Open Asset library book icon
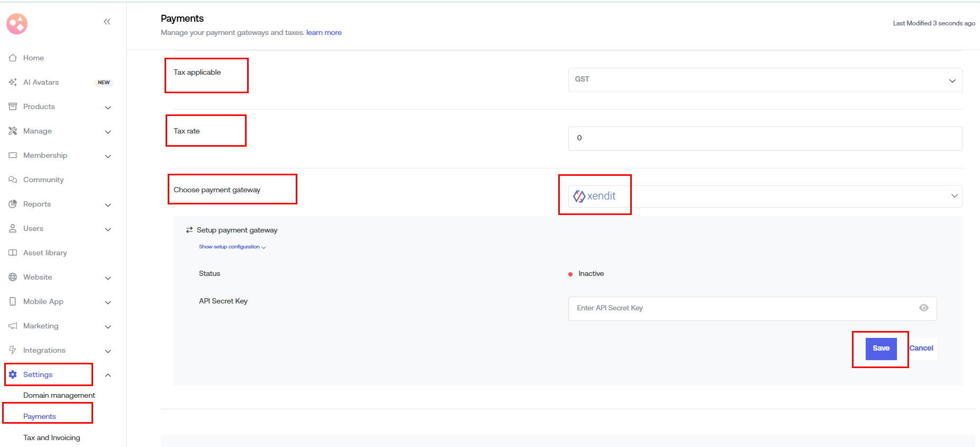Screen dimensions: 980x447 pos(13,253)
